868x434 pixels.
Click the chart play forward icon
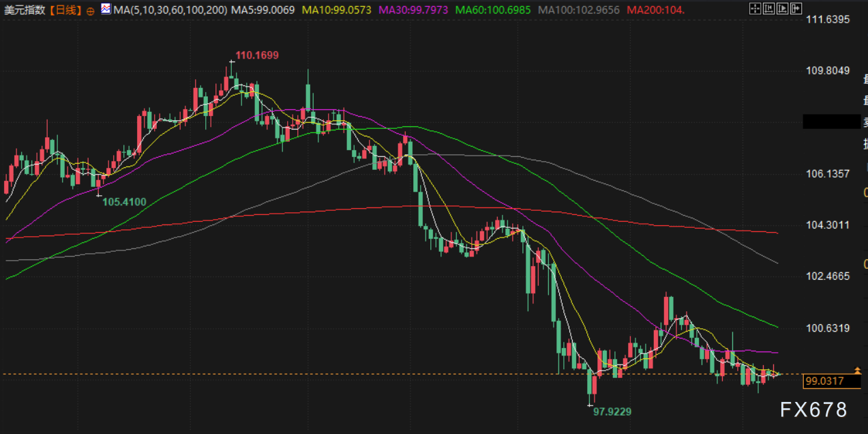782,8
